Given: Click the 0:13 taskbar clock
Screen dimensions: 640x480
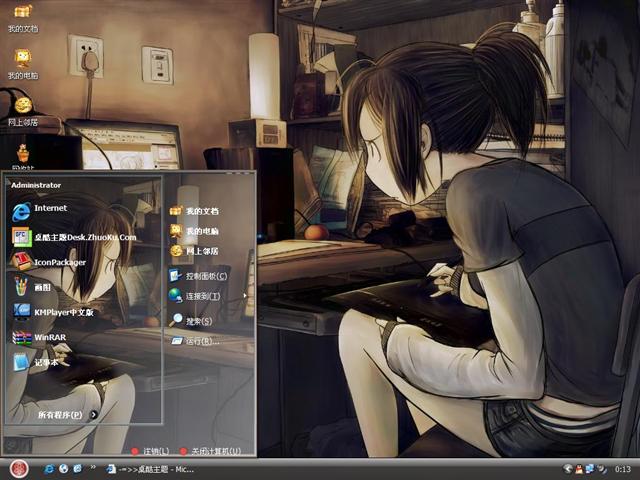Looking at the screenshot, I should coord(623,469).
